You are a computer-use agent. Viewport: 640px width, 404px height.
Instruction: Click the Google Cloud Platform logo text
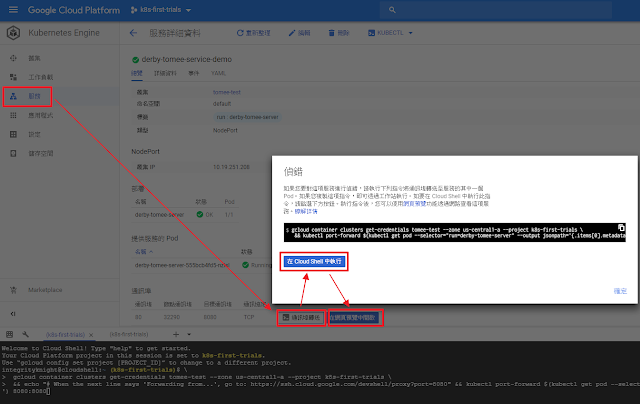pos(74,10)
